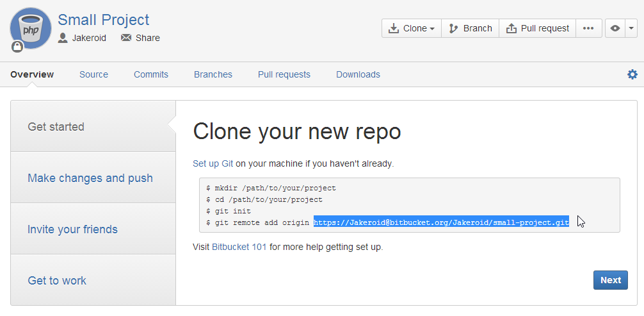Click the git init command line
This screenshot has width=644, height=316.
(229, 211)
